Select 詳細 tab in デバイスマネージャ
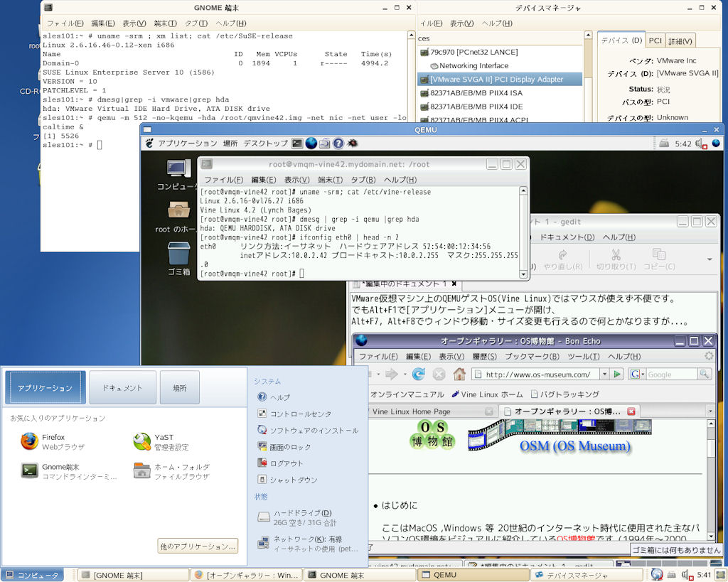This screenshot has width=728, height=582. click(x=680, y=41)
